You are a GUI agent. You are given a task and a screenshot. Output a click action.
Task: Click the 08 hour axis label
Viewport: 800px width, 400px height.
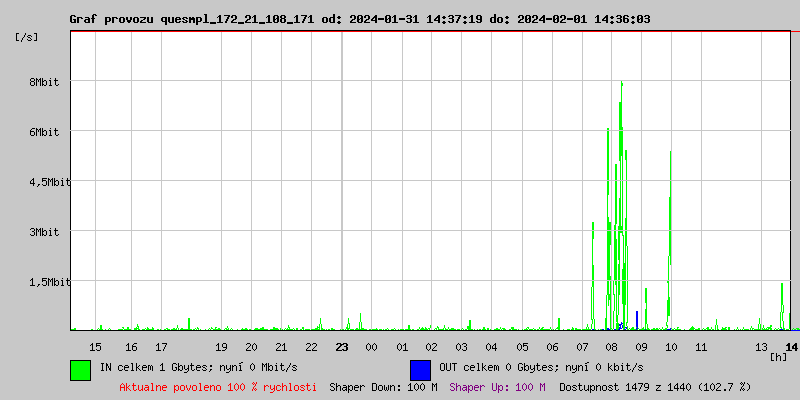coord(612,347)
